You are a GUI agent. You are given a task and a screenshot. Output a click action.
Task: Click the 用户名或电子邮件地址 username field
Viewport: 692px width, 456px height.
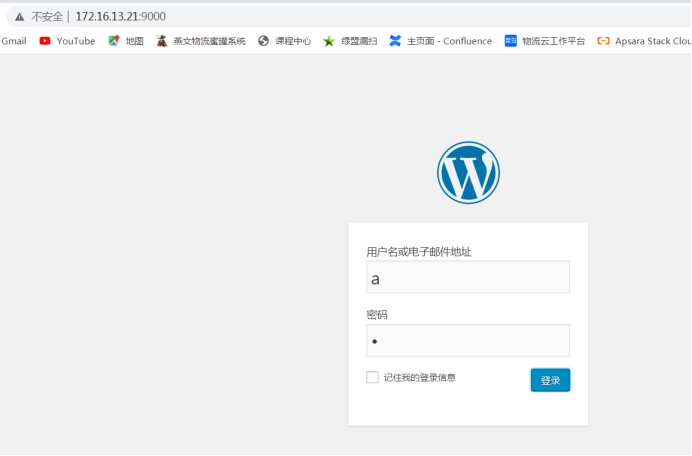(468, 277)
